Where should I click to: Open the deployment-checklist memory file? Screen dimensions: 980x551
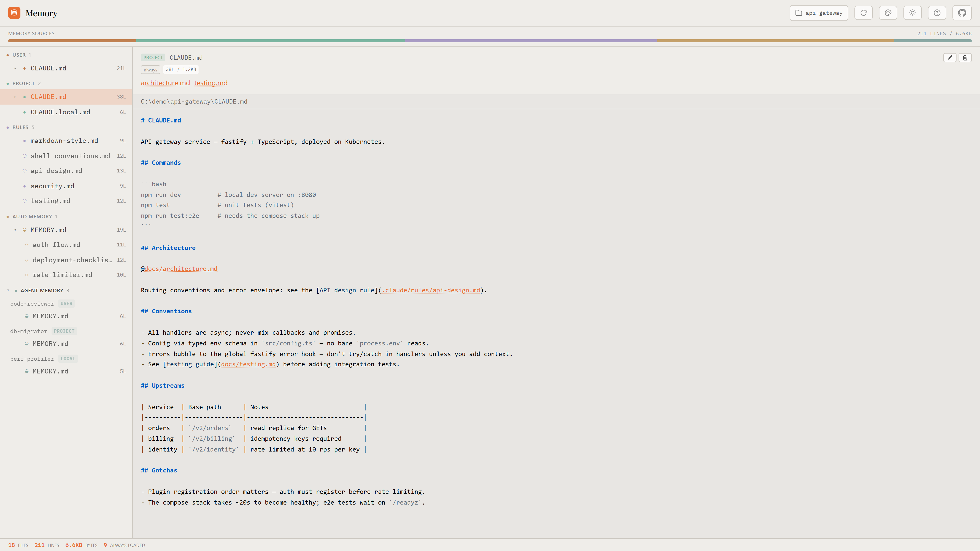66,260
